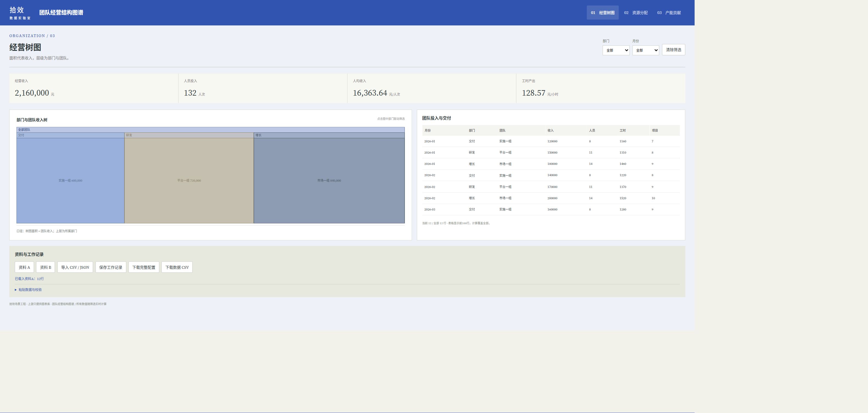Select the 平台一组 720,000 treemap block

point(189,181)
